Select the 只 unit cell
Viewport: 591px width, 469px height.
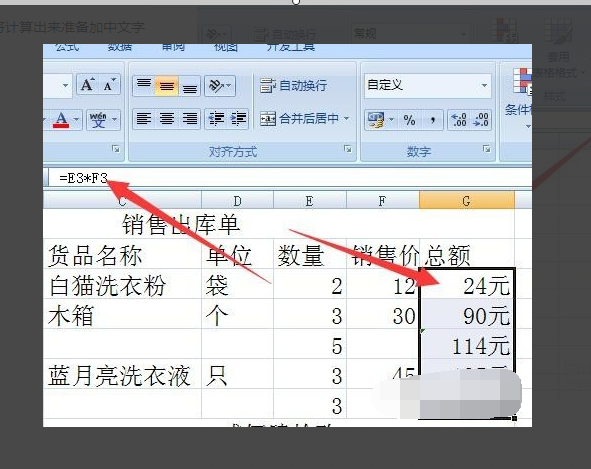(x=237, y=374)
